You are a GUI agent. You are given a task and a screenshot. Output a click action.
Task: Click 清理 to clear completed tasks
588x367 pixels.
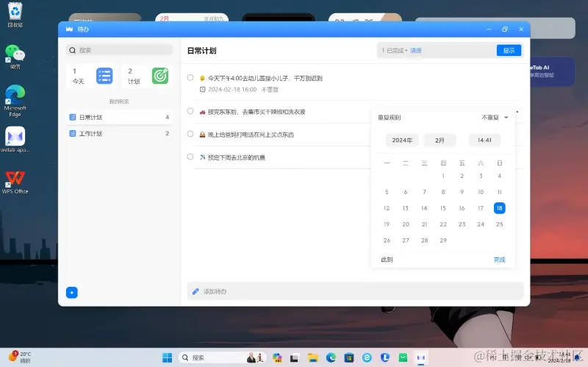pos(415,50)
